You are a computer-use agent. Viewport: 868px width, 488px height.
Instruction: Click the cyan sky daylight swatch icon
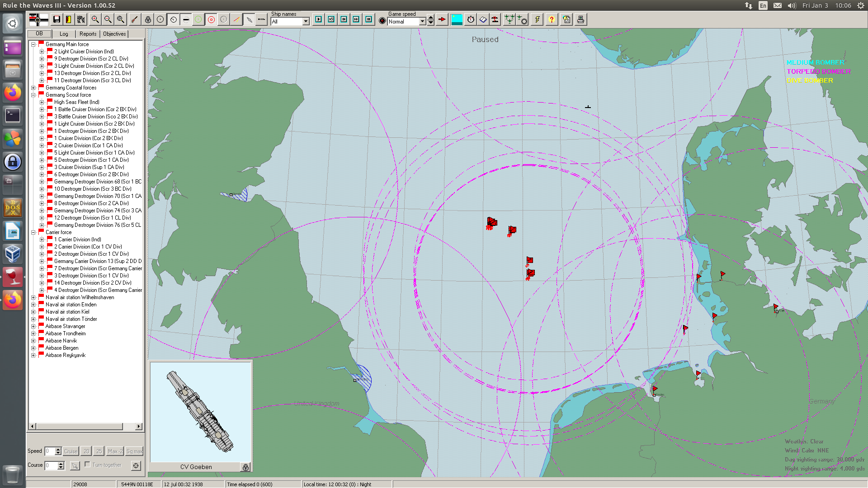click(x=457, y=19)
